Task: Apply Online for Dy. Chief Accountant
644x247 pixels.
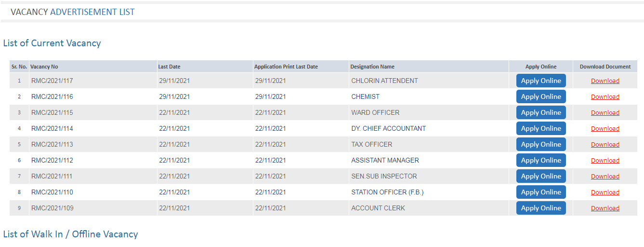Action: click(x=541, y=128)
